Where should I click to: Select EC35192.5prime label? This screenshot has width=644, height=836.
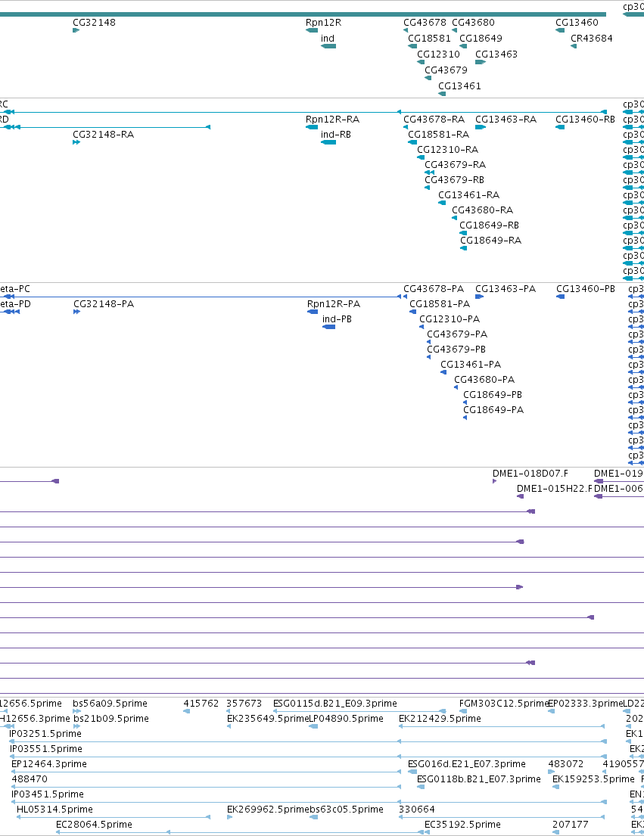[x=462, y=825]
